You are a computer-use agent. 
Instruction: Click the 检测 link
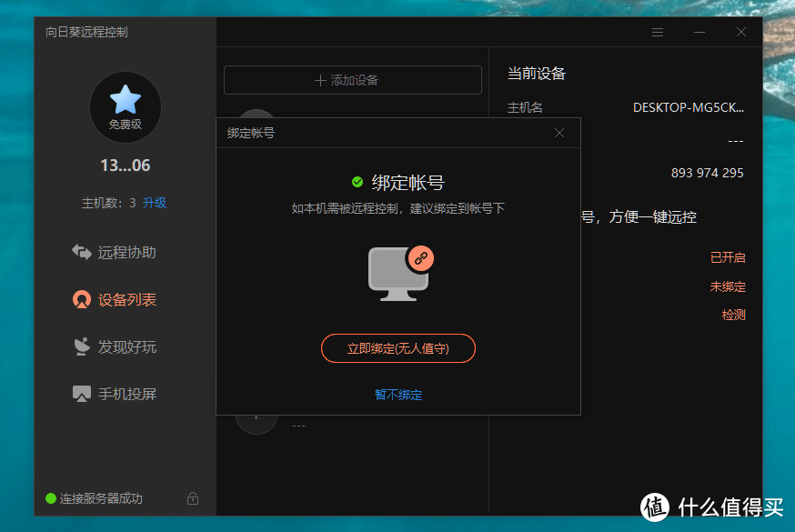[x=734, y=315]
